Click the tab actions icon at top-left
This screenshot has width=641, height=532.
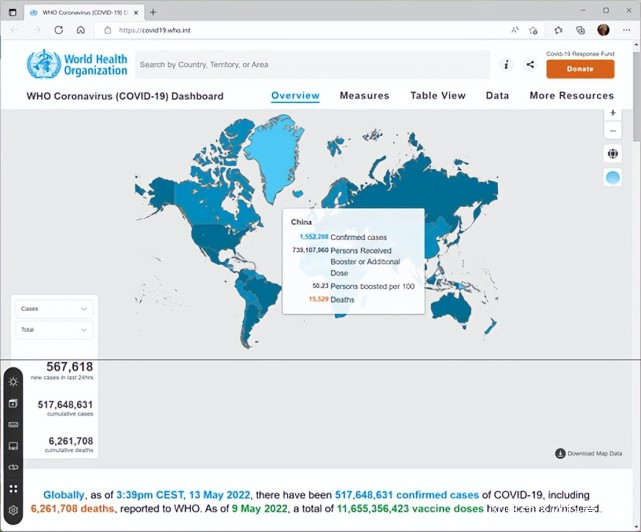coord(13,12)
